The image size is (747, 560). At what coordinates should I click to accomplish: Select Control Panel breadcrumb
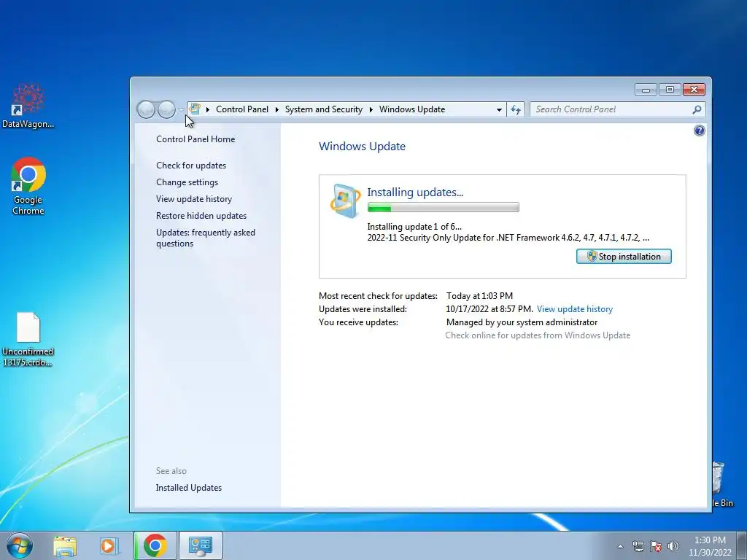(242, 109)
